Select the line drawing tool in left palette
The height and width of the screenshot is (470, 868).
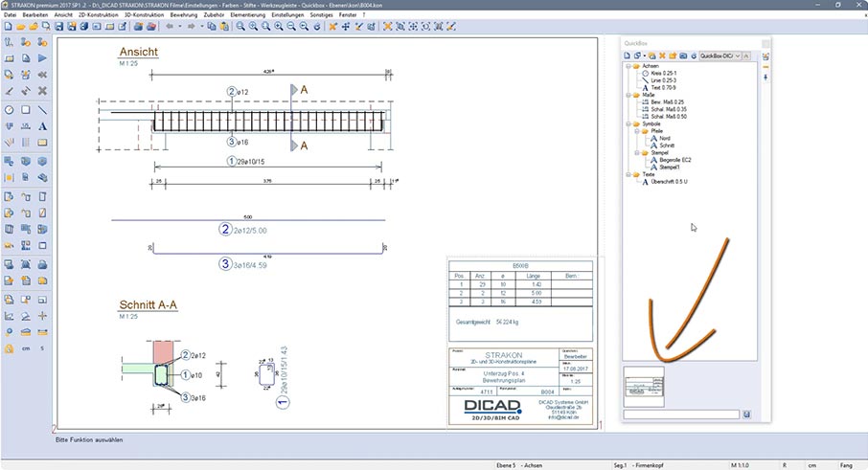click(x=43, y=109)
